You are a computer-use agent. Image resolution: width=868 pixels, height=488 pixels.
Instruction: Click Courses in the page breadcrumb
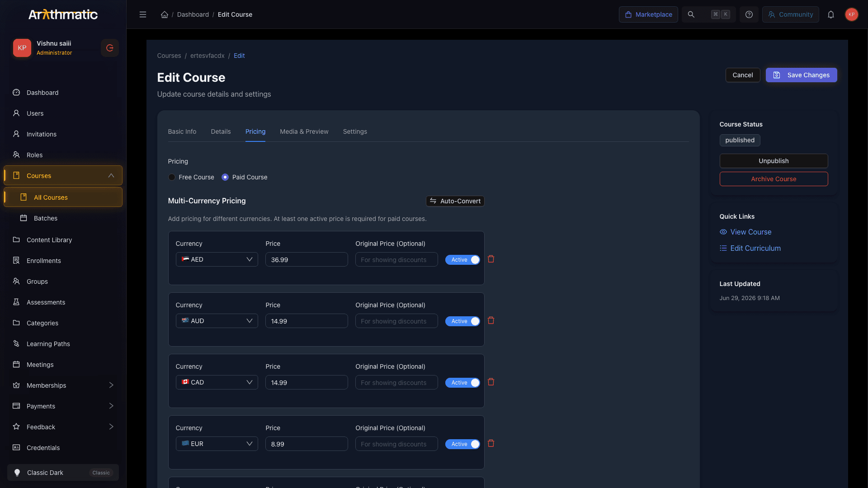coord(169,56)
